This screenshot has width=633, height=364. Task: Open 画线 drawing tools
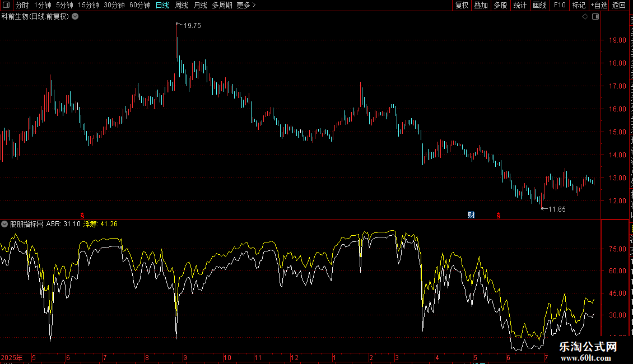tap(540, 5)
